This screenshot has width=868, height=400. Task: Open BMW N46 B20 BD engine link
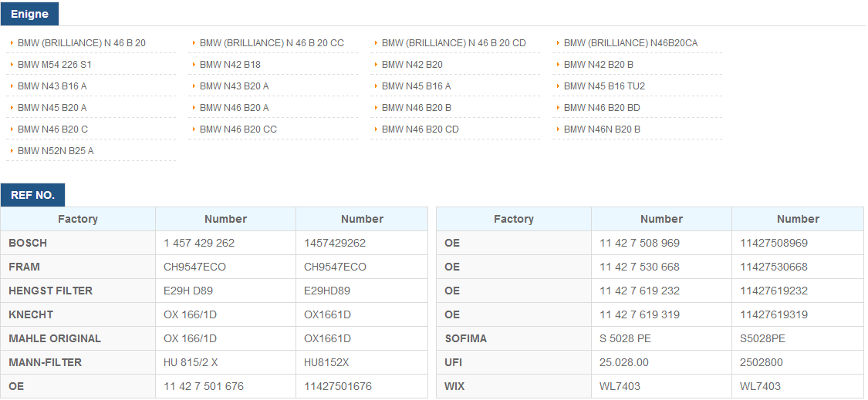602,107
